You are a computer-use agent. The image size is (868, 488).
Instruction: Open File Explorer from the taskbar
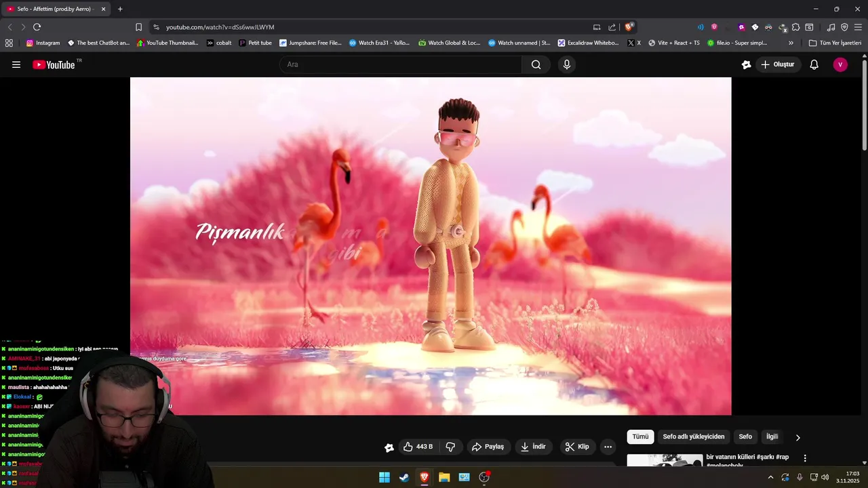coord(444,477)
